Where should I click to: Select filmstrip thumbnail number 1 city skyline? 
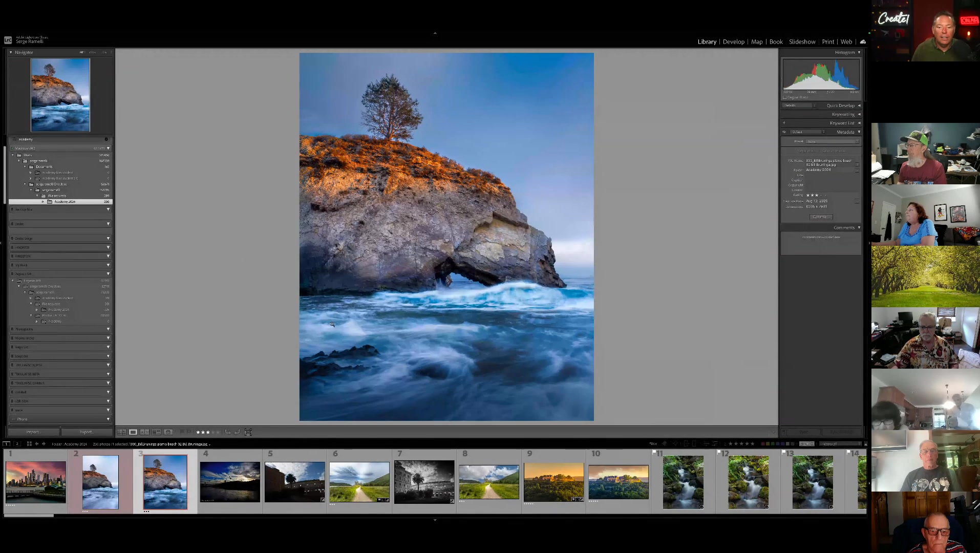(x=36, y=482)
